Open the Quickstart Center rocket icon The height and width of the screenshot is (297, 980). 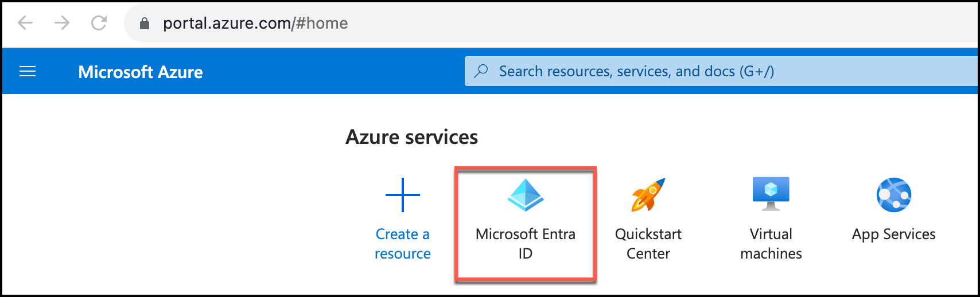click(648, 195)
